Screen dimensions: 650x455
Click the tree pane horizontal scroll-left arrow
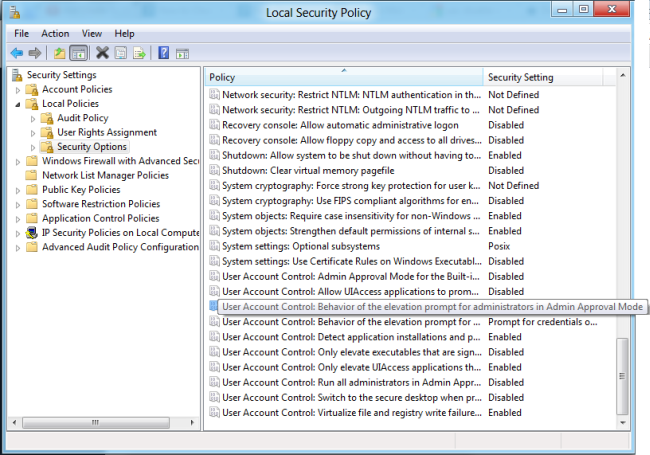(15, 423)
